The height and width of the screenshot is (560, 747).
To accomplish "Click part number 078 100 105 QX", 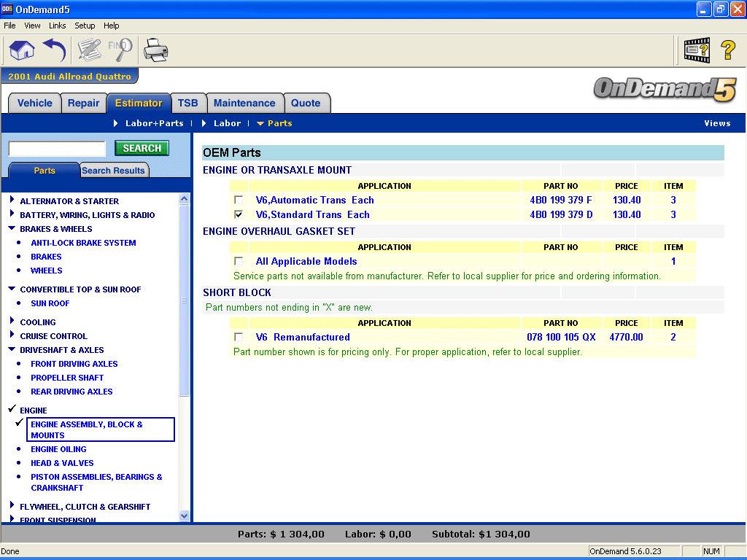I will click(561, 337).
